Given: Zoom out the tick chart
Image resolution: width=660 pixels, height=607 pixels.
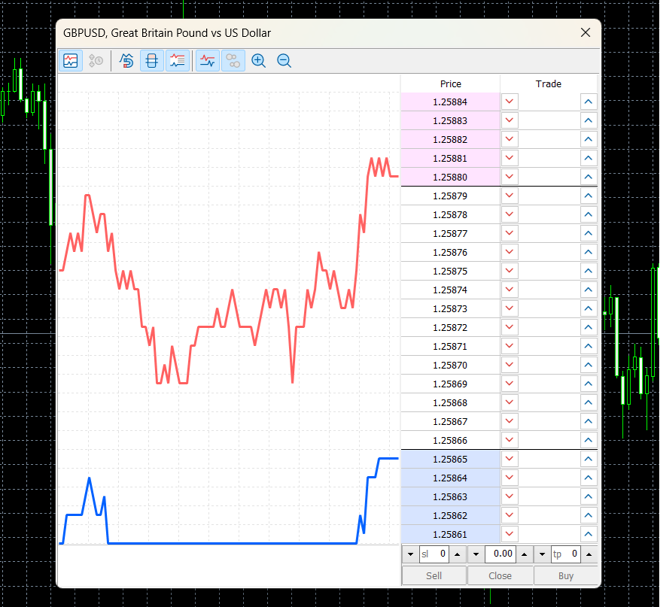Looking at the screenshot, I should coord(284,61).
